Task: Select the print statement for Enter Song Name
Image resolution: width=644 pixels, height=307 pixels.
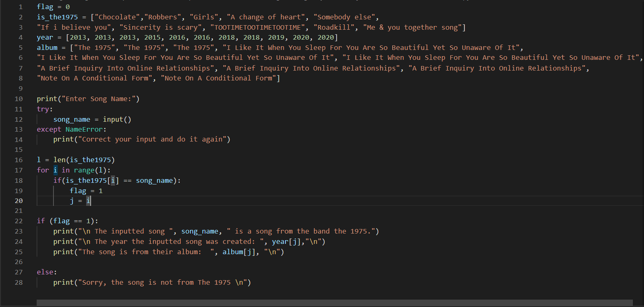Action: [88, 98]
